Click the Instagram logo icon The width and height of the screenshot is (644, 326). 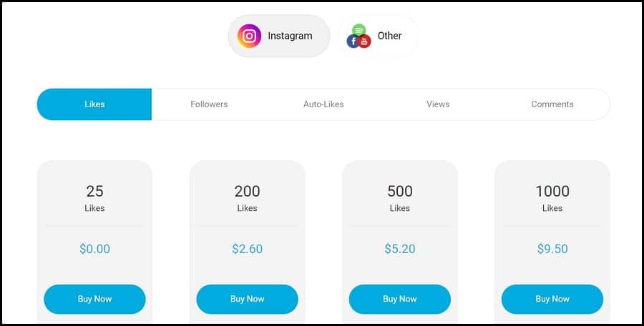tap(249, 36)
